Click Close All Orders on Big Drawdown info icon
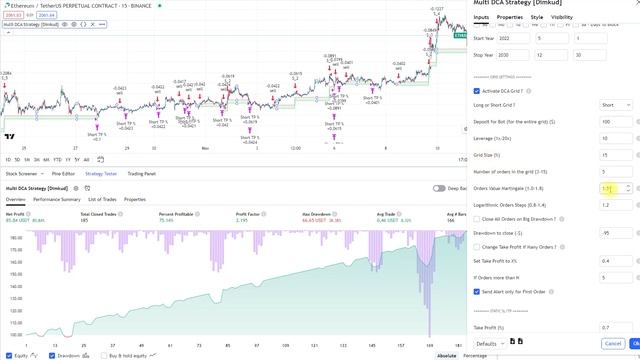 [x=562, y=219]
